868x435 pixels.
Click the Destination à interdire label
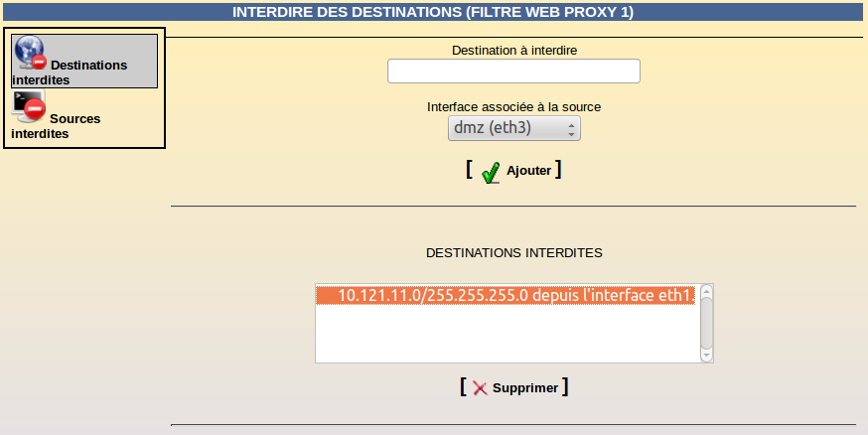pos(514,51)
